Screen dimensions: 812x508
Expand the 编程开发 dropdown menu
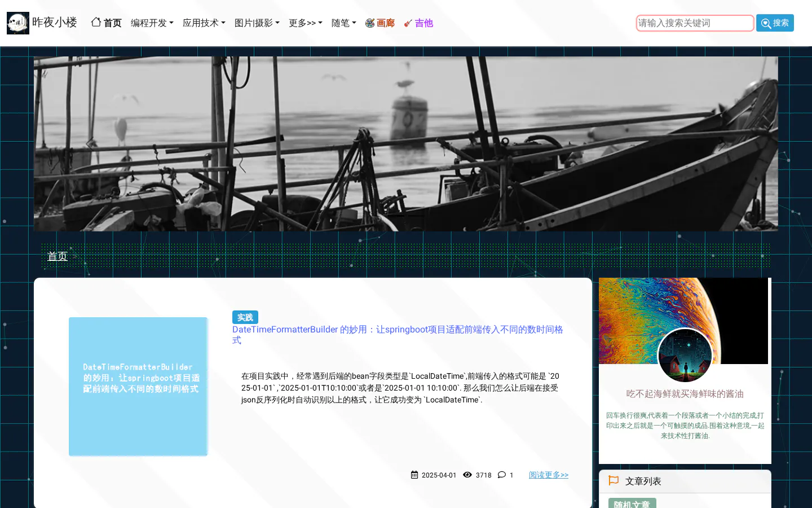(152, 23)
